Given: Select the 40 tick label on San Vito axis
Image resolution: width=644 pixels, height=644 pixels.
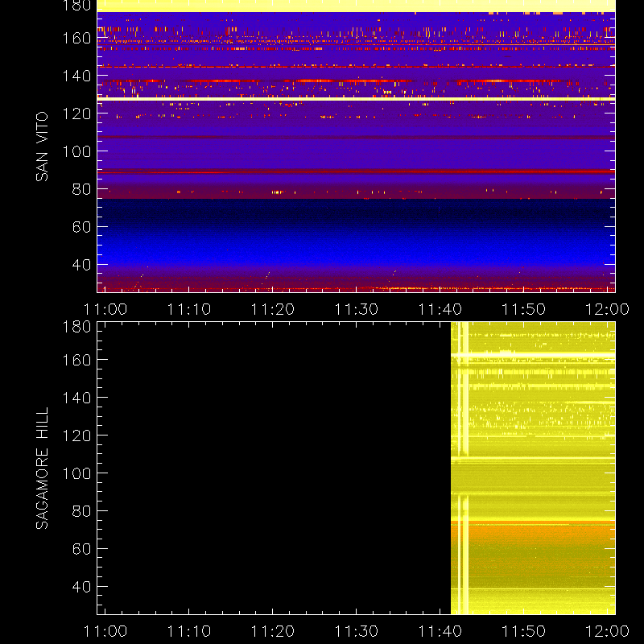Looking at the screenshot, I should click(x=81, y=265).
